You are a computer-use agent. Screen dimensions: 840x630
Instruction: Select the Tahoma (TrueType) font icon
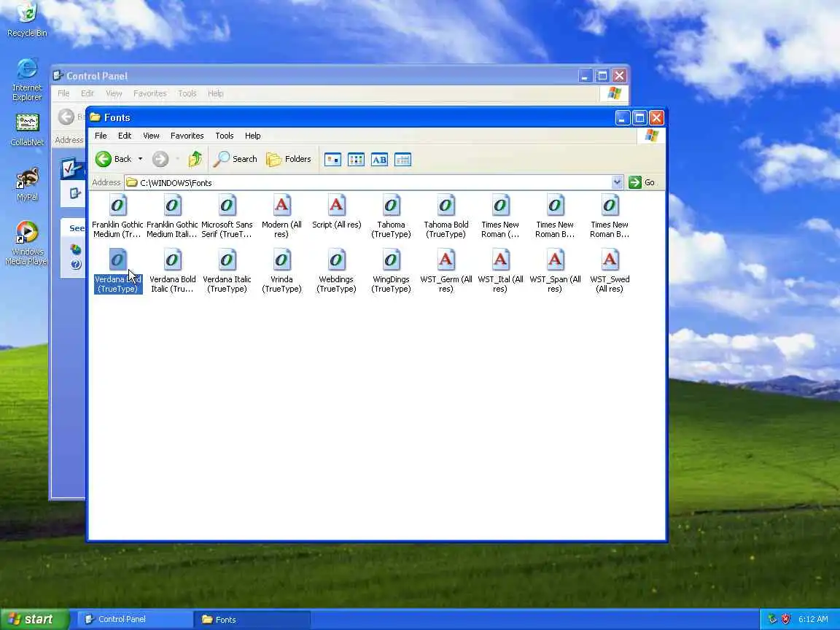tap(391, 206)
